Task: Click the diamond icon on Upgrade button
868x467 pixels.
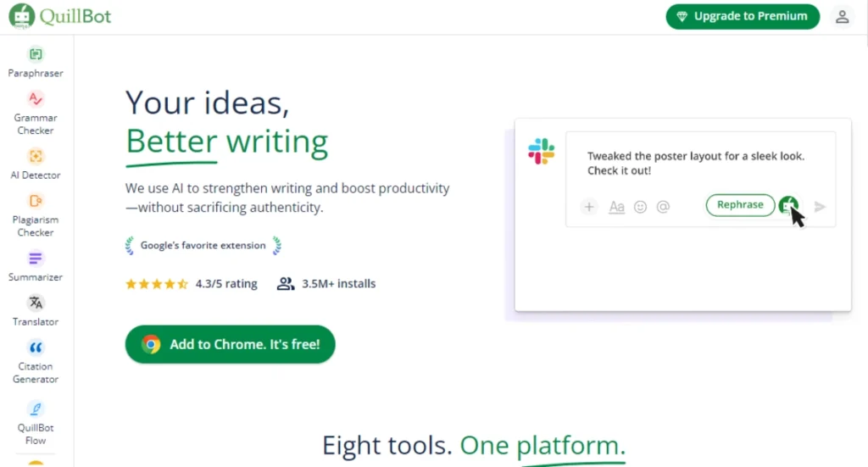Action: [682, 17]
